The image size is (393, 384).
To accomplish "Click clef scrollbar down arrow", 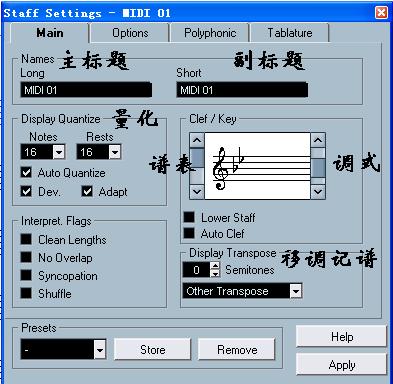I will [197, 192].
